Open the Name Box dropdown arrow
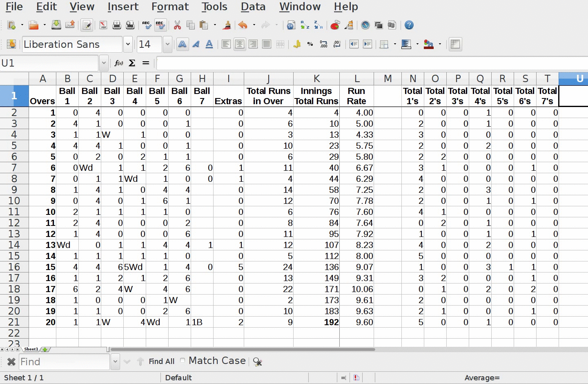The image size is (588, 384). tap(104, 63)
